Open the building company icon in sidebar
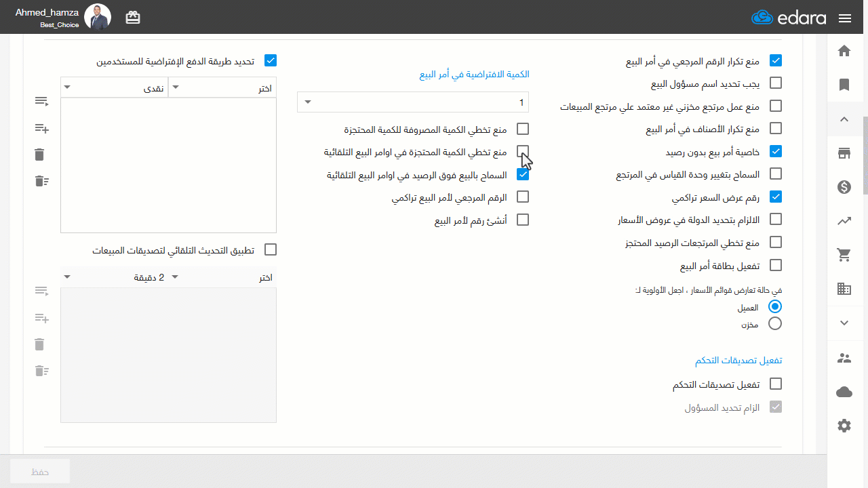This screenshot has height=488, width=868. pyautogui.click(x=844, y=289)
